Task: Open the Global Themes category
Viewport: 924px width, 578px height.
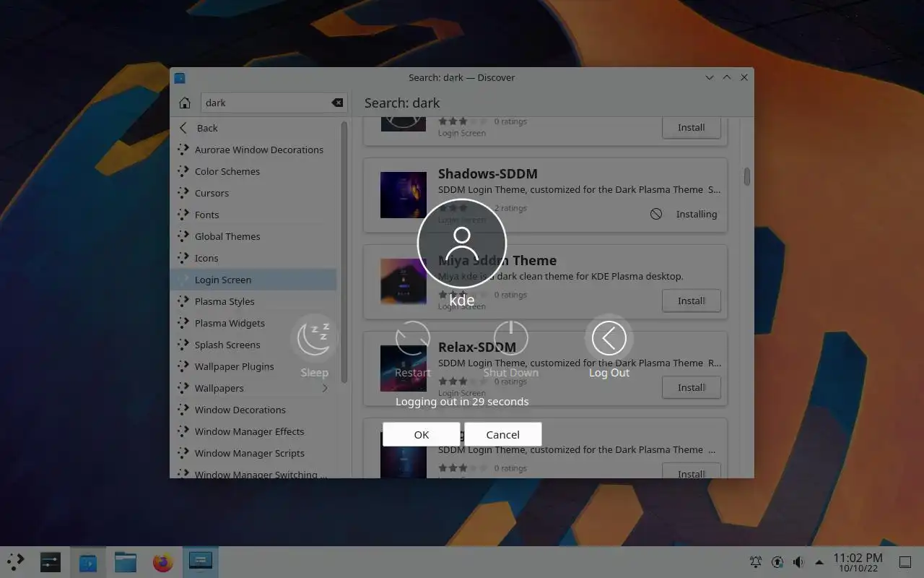Action: click(x=253, y=236)
